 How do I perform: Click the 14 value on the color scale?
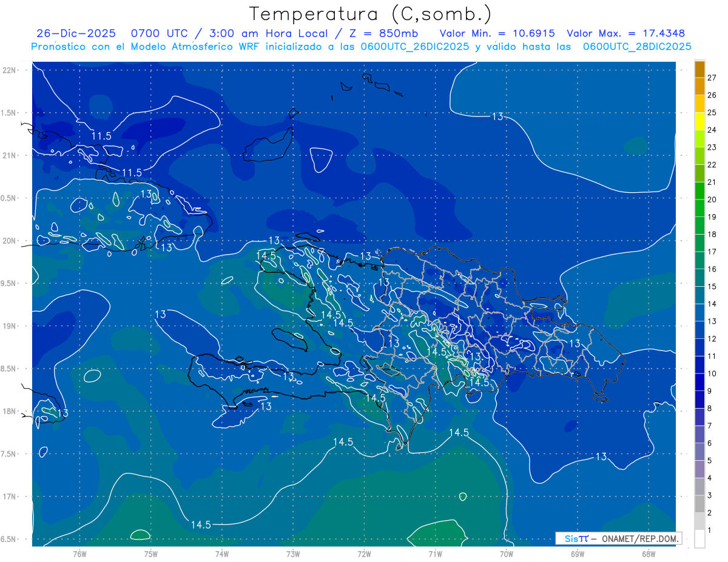(x=712, y=304)
